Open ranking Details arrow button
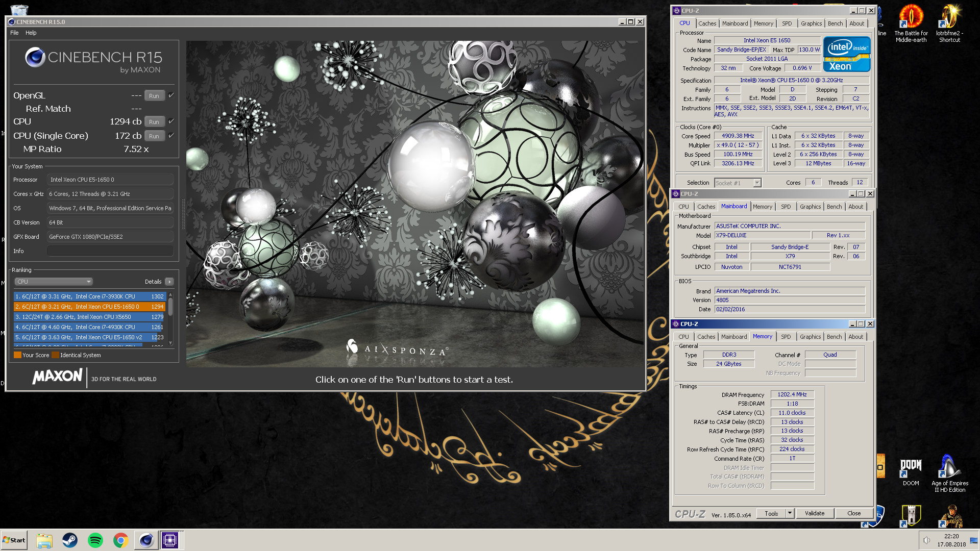This screenshot has height=551, width=980. [169, 282]
